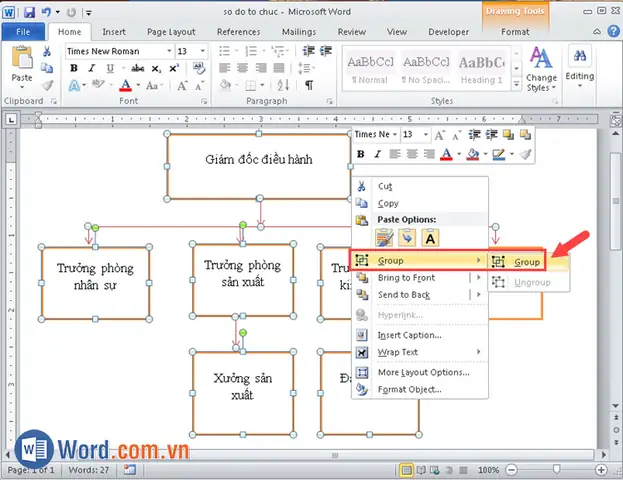Screen dimensions: 623x480
Task: Open the Borders dropdown in Paragraph group
Action: (262, 85)
